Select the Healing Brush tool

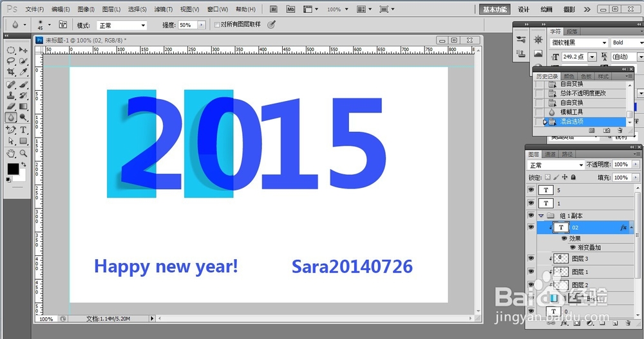pos(11,85)
